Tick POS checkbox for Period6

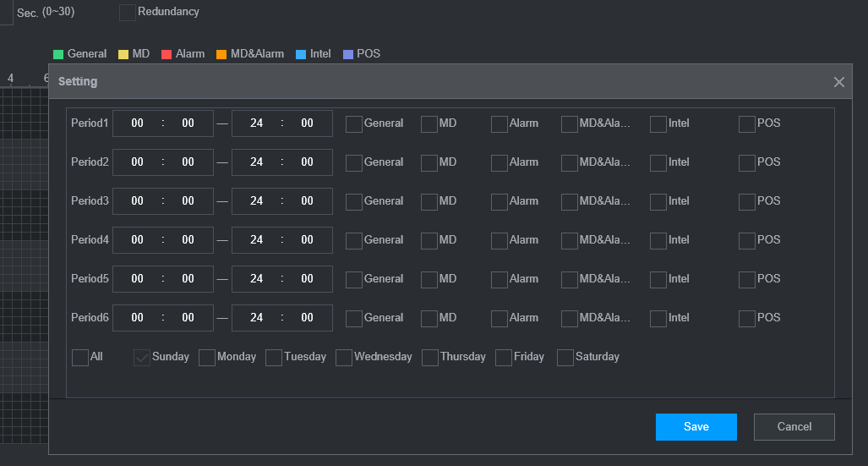coord(747,318)
